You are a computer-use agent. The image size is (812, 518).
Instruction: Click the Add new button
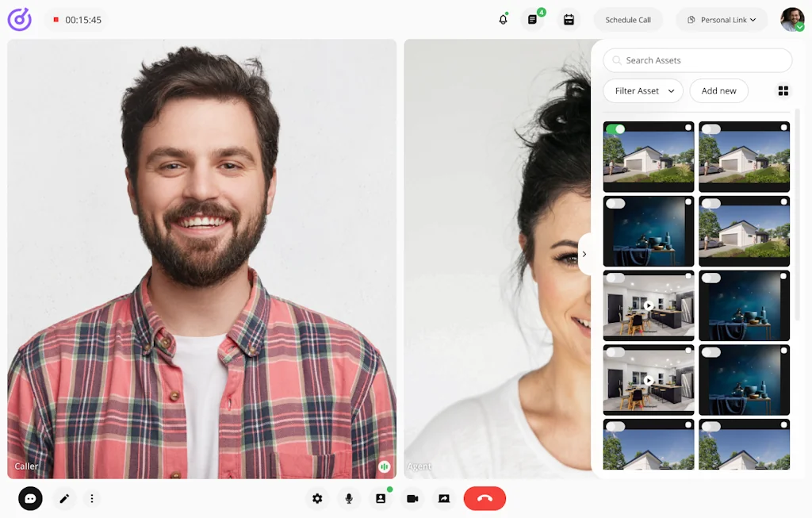(x=718, y=91)
